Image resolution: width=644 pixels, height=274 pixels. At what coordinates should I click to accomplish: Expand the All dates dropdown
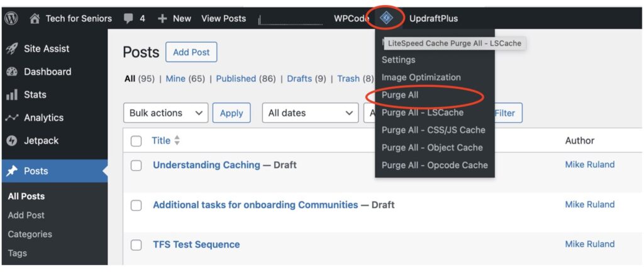[x=310, y=113]
